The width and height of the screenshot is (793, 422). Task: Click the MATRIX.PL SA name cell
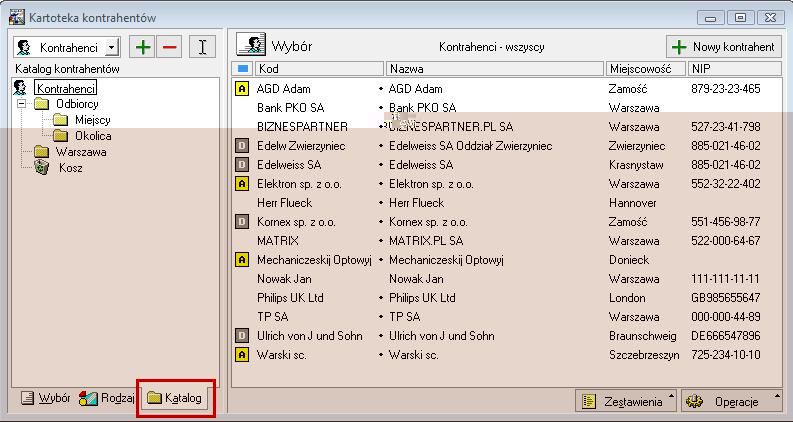(426, 241)
